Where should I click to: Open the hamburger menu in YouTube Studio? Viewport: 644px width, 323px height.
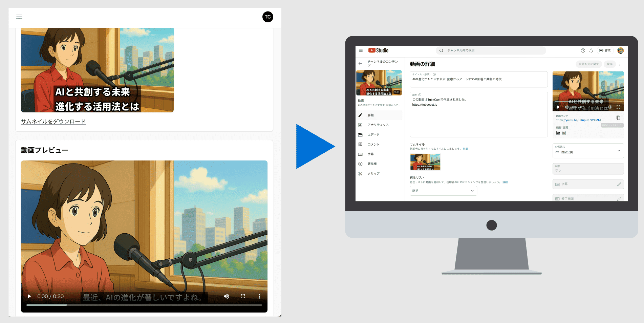point(361,50)
